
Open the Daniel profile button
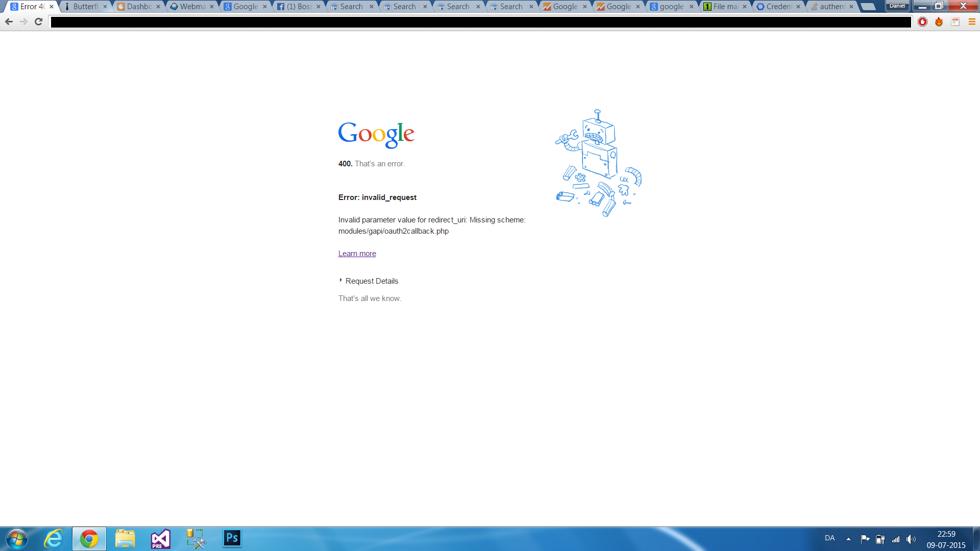pyautogui.click(x=897, y=6)
